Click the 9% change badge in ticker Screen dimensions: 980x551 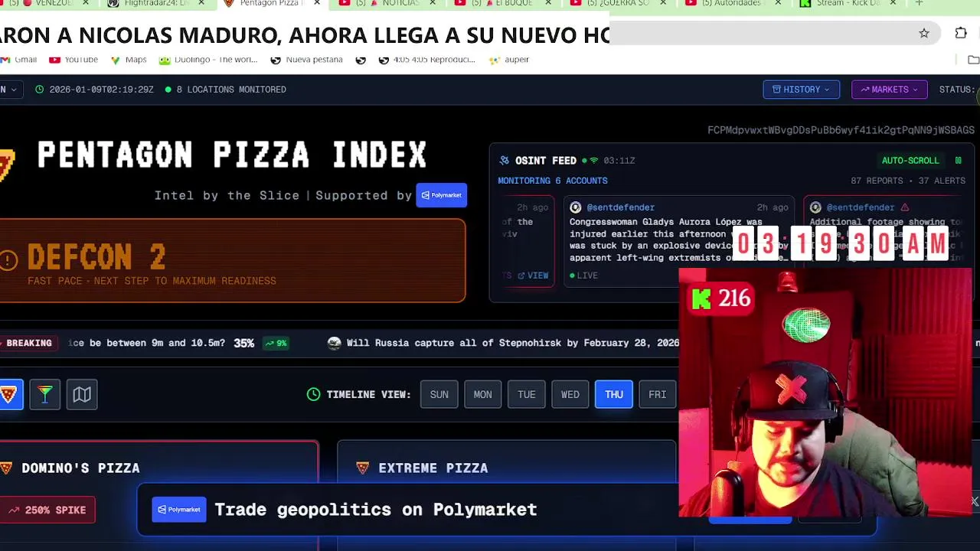pyautogui.click(x=276, y=343)
